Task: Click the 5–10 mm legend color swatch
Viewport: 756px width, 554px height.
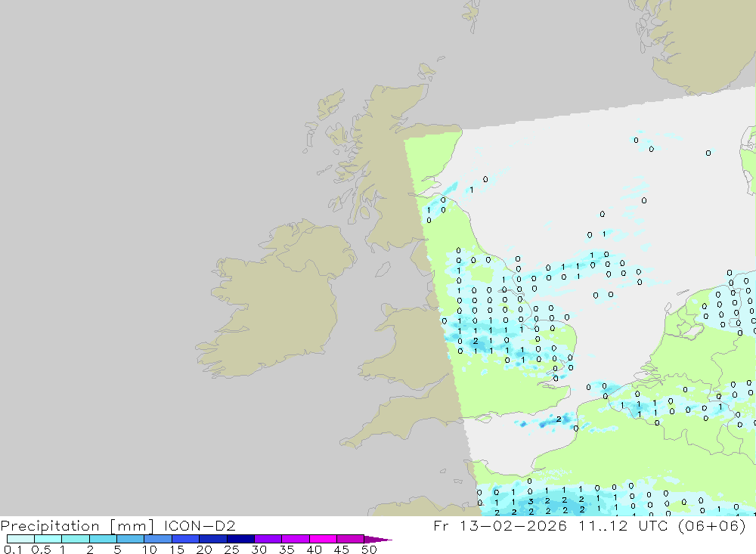Action: (x=131, y=539)
